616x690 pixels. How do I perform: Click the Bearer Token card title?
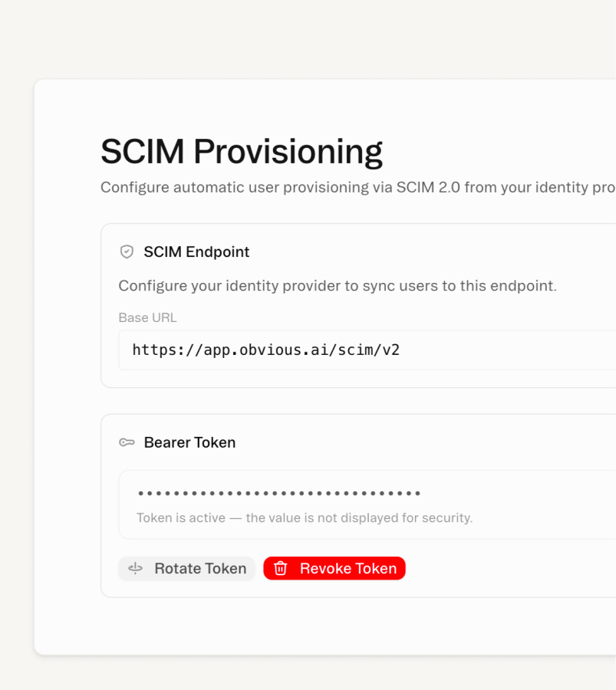click(189, 442)
